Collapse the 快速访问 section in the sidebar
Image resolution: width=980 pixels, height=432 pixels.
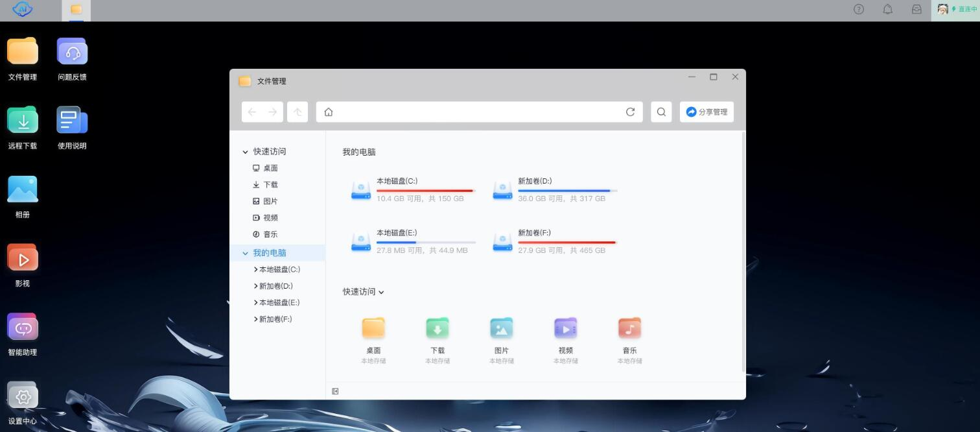(x=245, y=151)
